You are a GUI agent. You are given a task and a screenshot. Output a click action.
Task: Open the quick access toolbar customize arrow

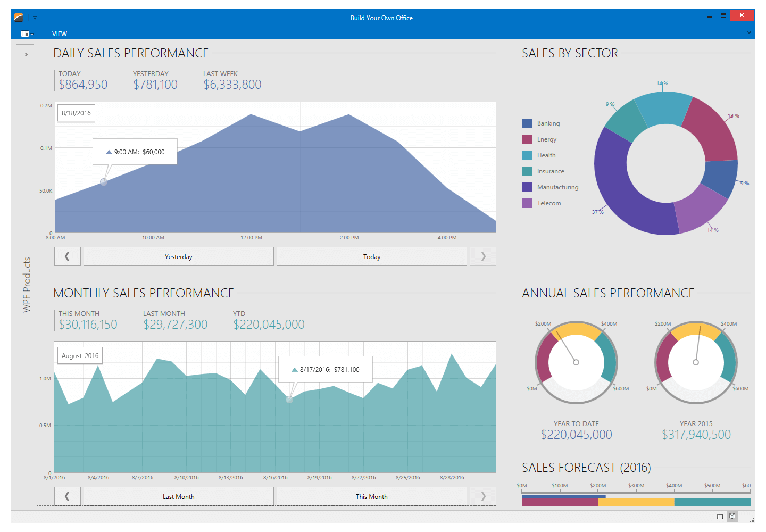(x=35, y=18)
